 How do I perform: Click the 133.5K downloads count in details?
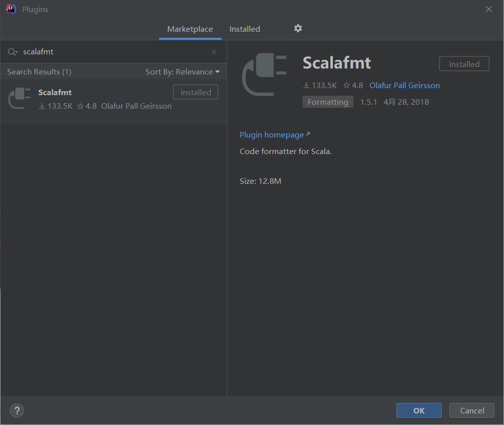pos(320,85)
